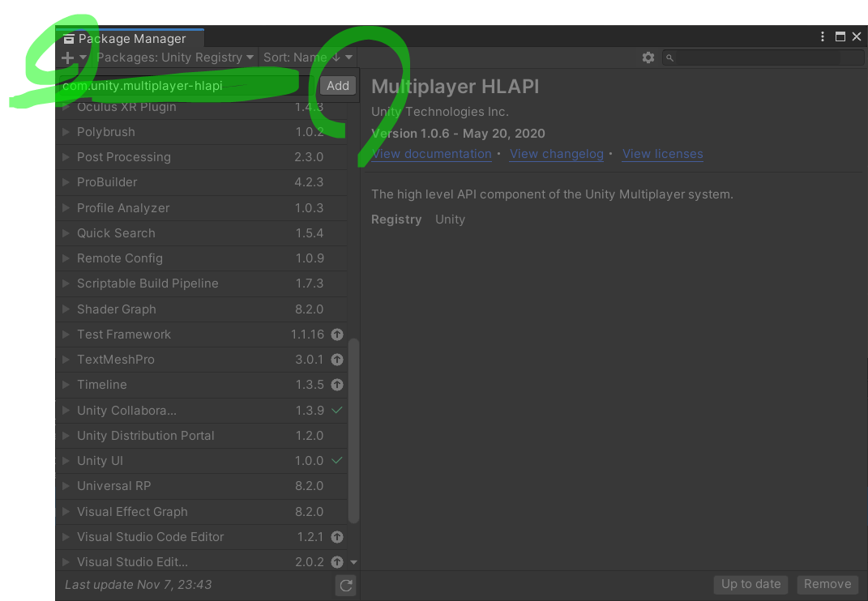868x601 pixels.
Task: Open the Sort: Name dropdown
Action: 308,58
